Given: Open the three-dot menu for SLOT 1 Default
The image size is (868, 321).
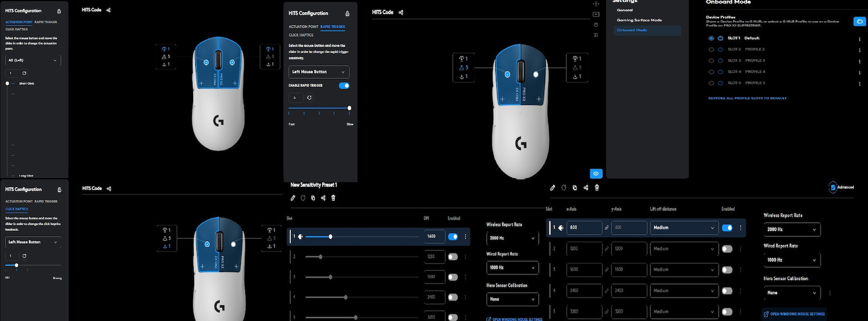Looking at the screenshot, I should point(859,39).
